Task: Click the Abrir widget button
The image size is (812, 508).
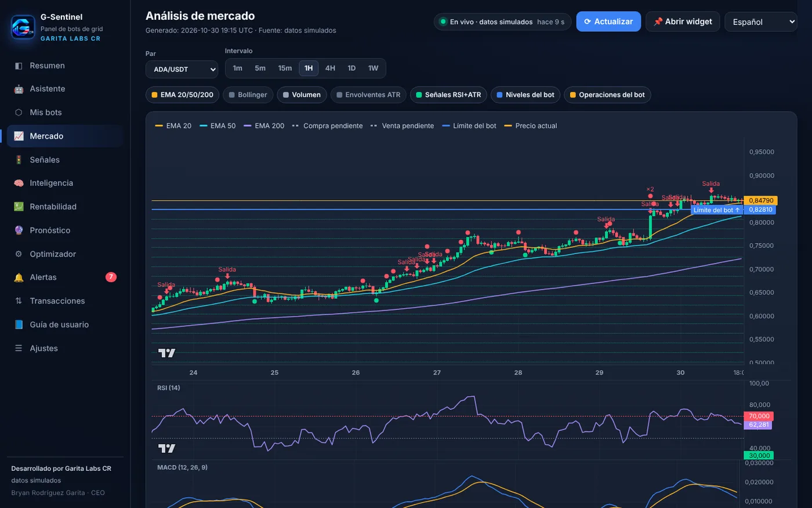Action: pos(683,21)
